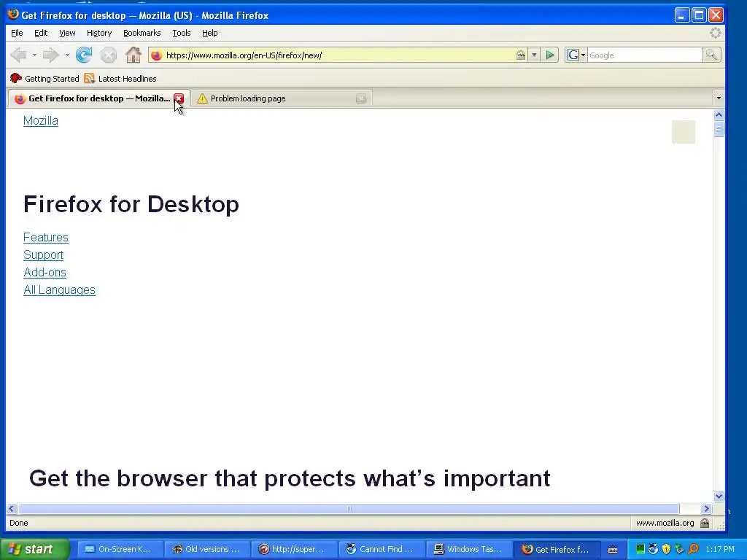Image resolution: width=747 pixels, height=560 pixels.
Task: Click the Stop loading button
Action: [x=109, y=55]
